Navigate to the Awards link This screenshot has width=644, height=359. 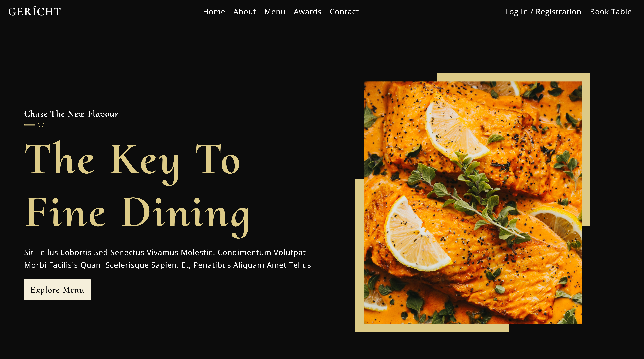point(308,12)
